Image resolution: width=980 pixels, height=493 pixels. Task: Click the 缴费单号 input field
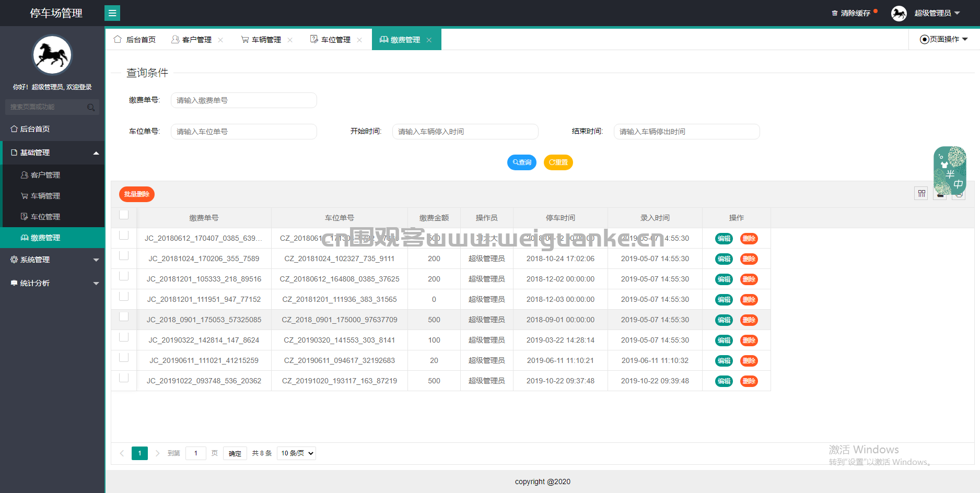244,100
